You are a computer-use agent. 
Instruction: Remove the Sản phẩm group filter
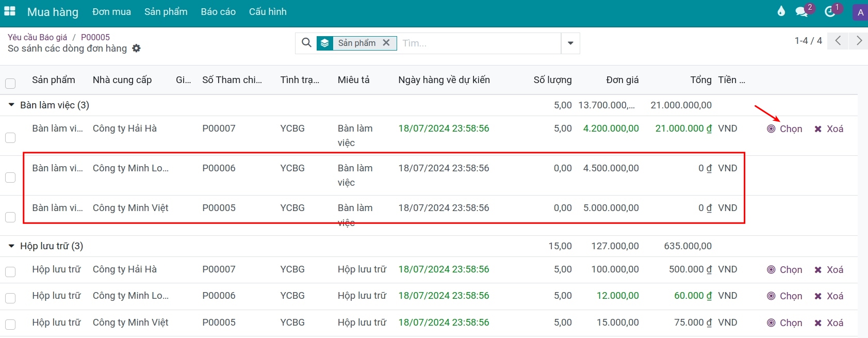pyautogui.click(x=386, y=43)
